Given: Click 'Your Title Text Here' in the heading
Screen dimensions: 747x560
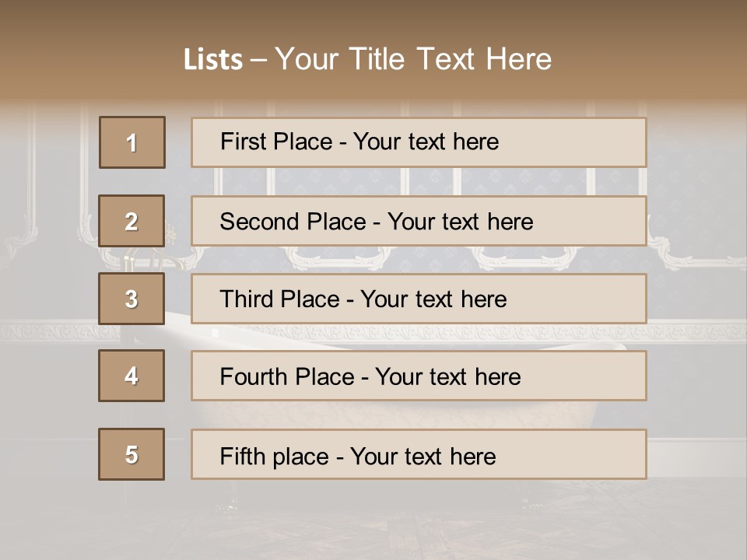Looking at the screenshot, I should [x=413, y=59].
